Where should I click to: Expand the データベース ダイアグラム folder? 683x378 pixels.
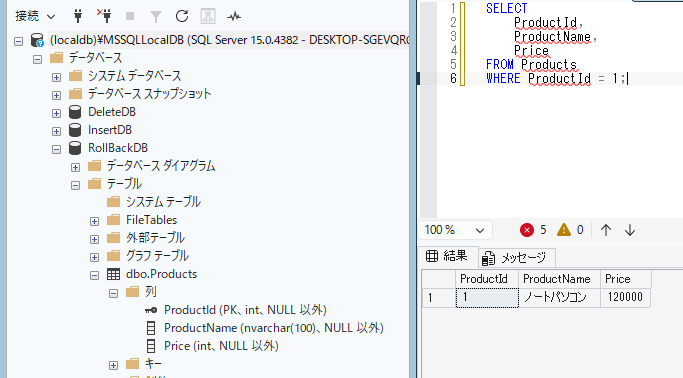coord(75,167)
